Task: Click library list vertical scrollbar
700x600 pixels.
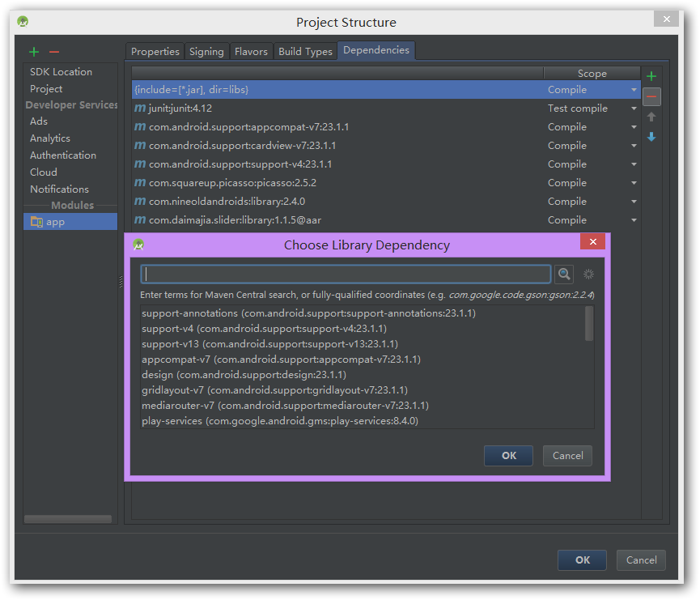Action: 589,323
